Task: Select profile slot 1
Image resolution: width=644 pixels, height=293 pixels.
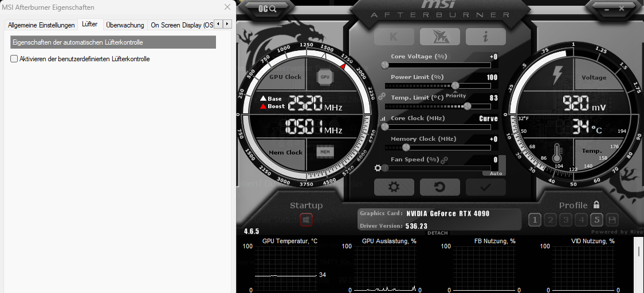Action: click(x=535, y=220)
